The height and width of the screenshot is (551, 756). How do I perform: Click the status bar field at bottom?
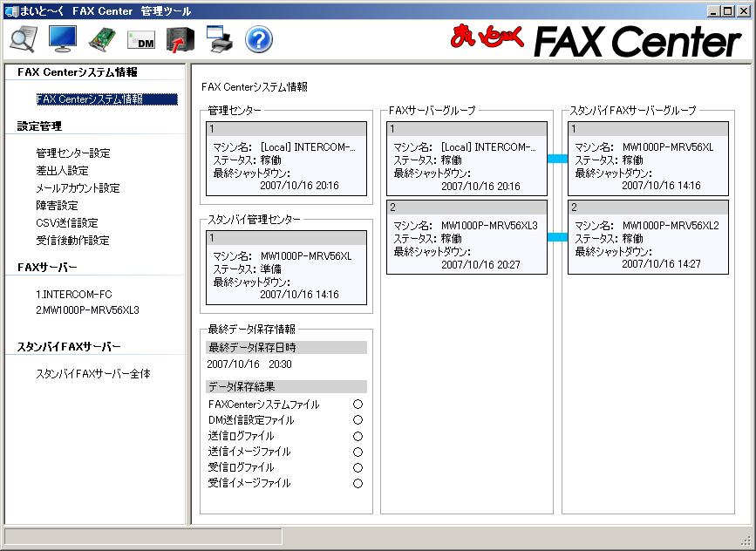pos(143,536)
